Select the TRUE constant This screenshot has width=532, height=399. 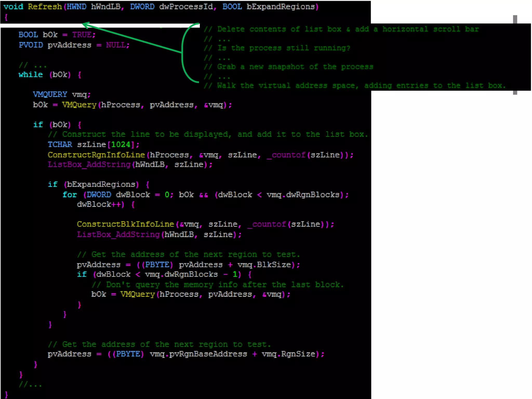tap(82, 35)
